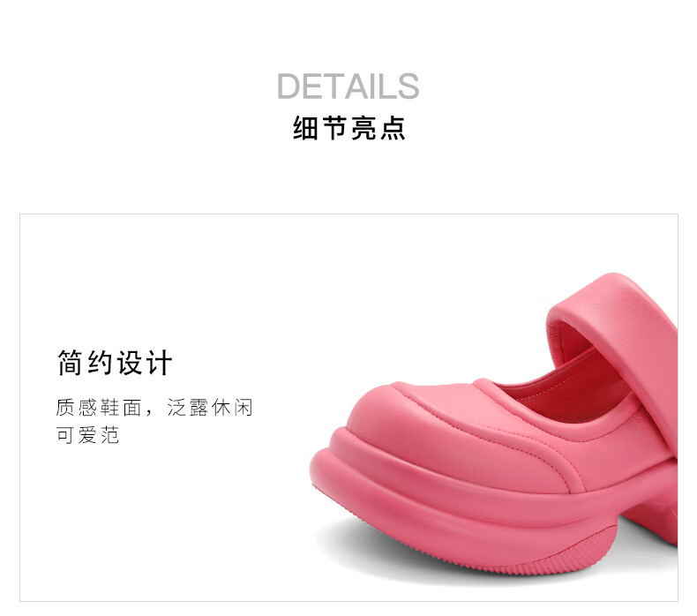This screenshot has width=697, height=616.
Task: Select the chunky pink platform midsole
Action: click(x=445, y=498)
